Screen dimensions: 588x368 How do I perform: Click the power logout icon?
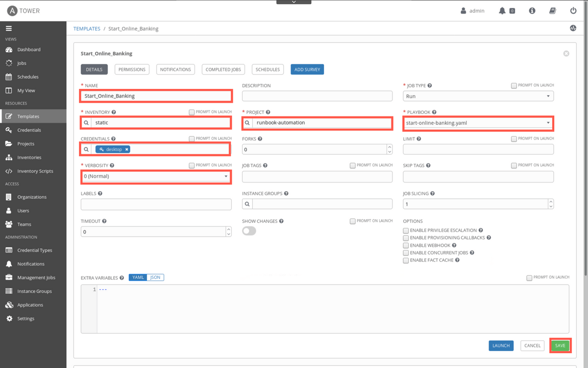tap(573, 11)
